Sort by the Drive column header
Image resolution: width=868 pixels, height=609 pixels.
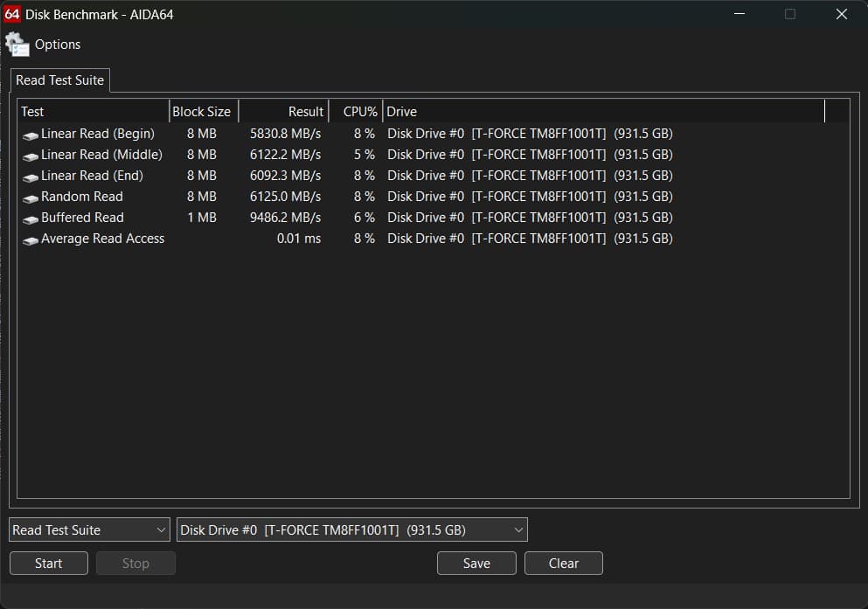[604, 111]
